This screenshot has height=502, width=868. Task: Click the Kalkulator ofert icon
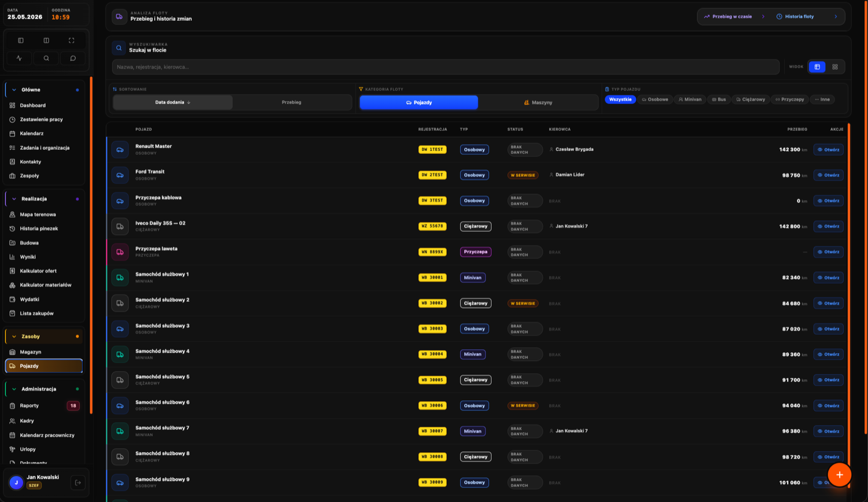coord(12,271)
